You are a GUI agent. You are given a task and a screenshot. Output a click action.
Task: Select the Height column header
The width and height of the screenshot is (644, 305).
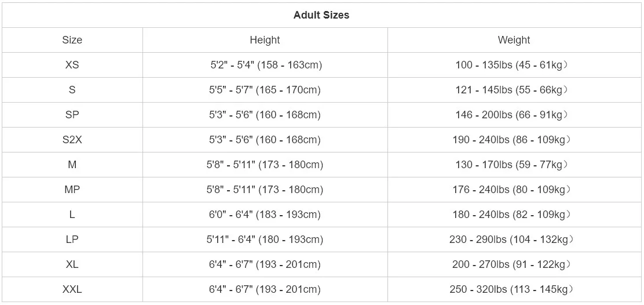coord(265,40)
